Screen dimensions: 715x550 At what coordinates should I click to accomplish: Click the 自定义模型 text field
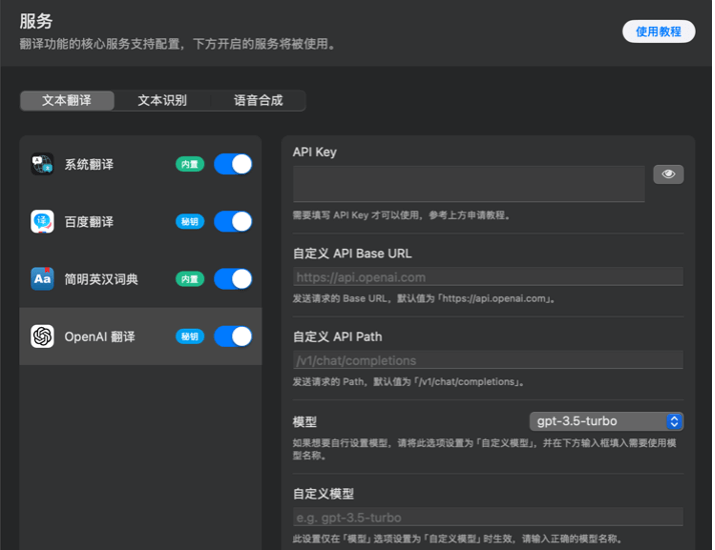coord(488,517)
